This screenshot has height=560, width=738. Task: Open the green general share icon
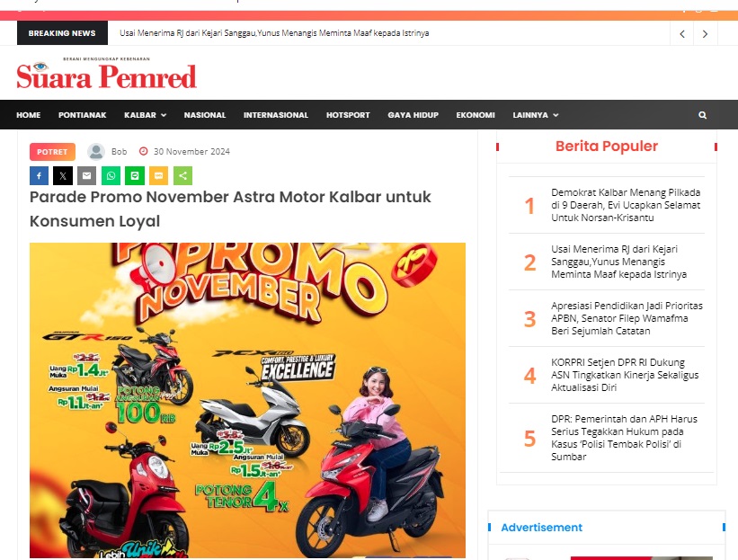[183, 176]
